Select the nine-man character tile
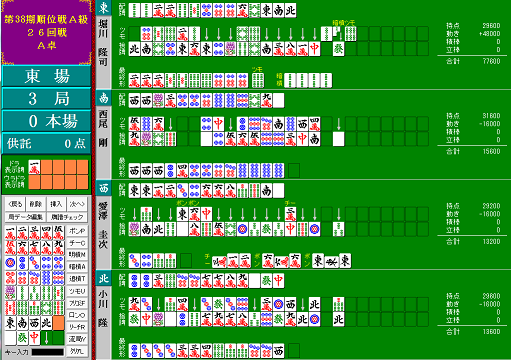The image size is (511, 360). click(x=58, y=248)
